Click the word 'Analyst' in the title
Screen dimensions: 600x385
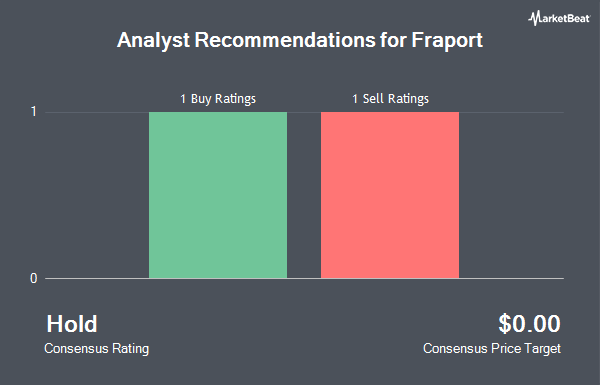click(x=153, y=40)
